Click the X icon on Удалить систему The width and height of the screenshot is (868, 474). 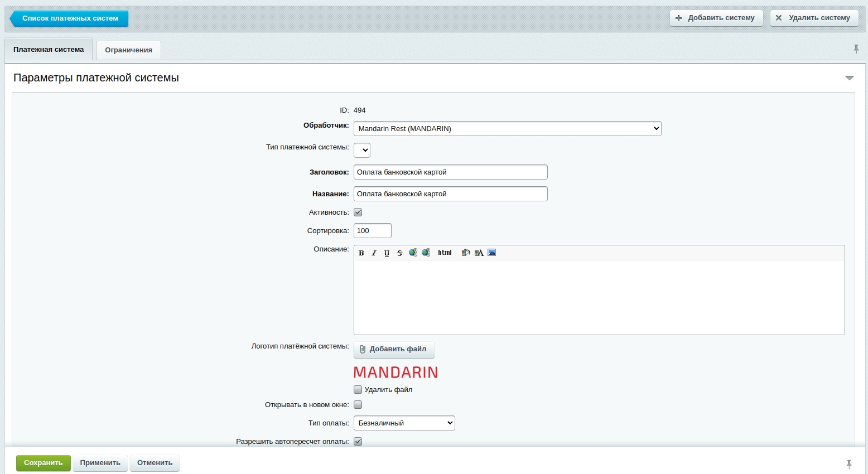tap(779, 18)
